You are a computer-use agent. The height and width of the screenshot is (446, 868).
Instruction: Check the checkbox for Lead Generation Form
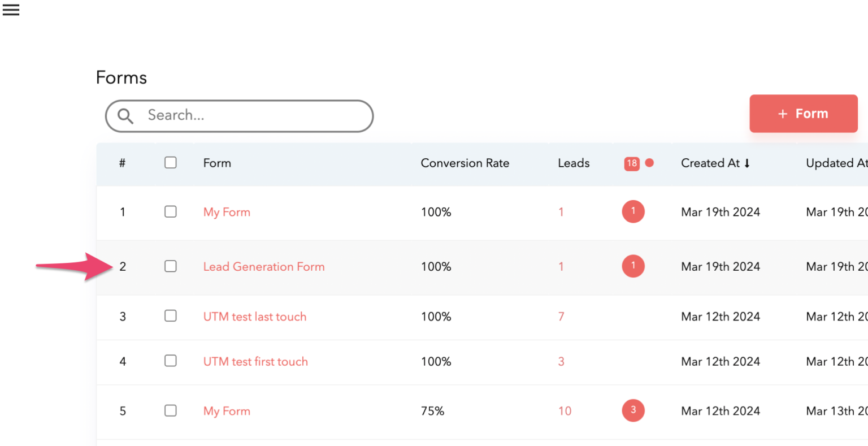tap(170, 266)
